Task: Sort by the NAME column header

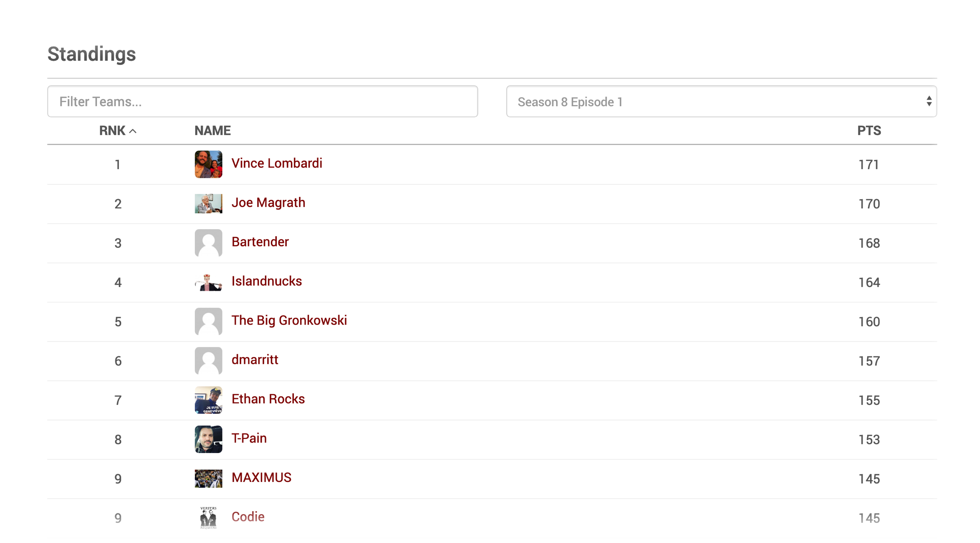Action: pyautogui.click(x=212, y=131)
